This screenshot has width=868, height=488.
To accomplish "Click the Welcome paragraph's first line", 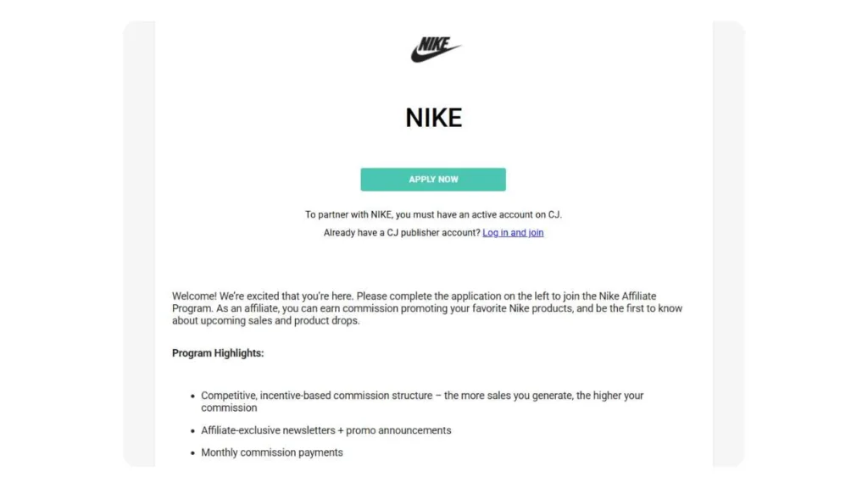I will point(414,297).
